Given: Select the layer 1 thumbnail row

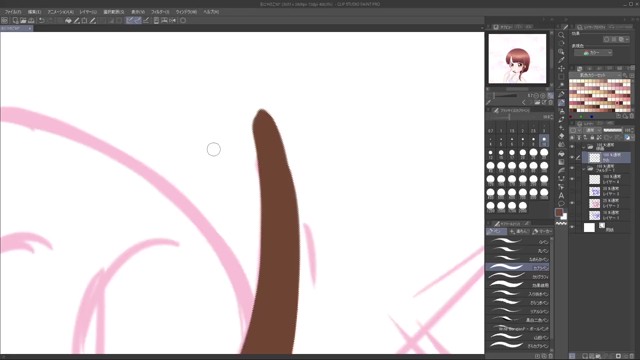Looking at the screenshot, I should [x=606, y=215].
